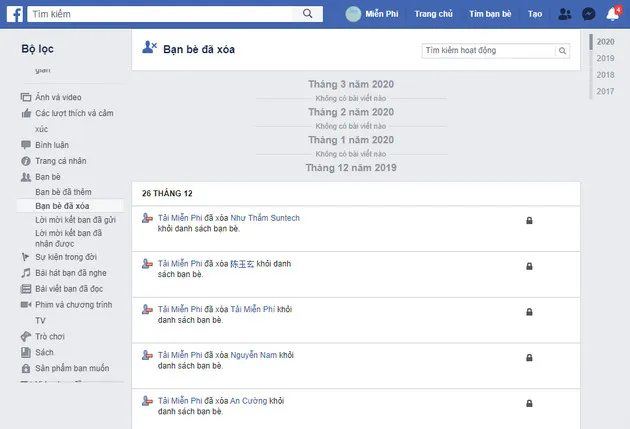This screenshot has width=630, height=429.
Task: Open An Cường profile link
Action: tap(248, 401)
